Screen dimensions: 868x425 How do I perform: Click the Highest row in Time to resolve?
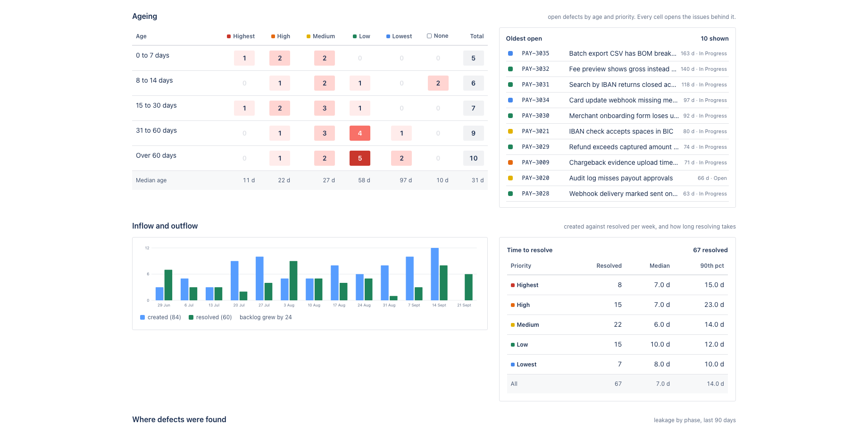tap(617, 285)
